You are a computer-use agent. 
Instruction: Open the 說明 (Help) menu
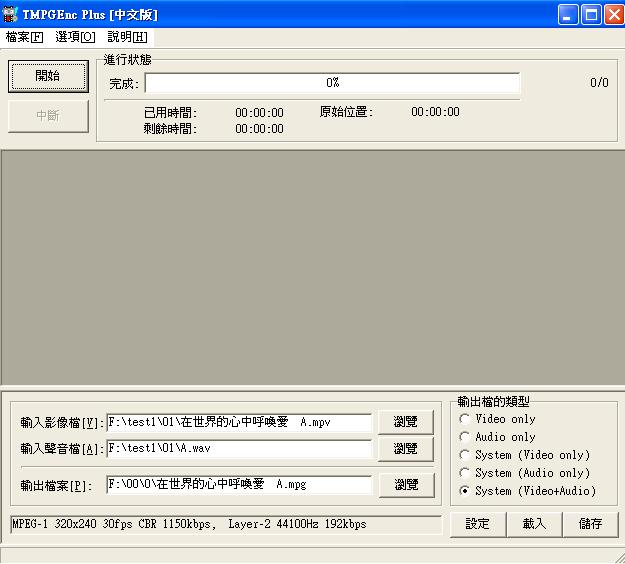click(127, 37)
